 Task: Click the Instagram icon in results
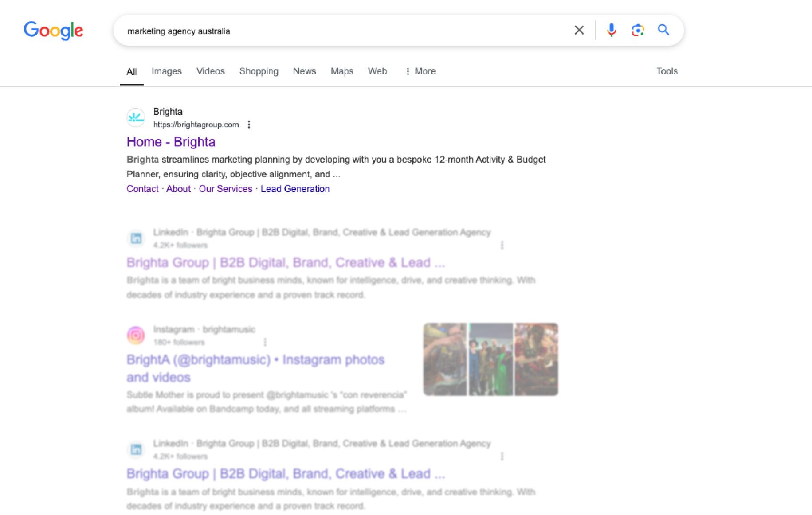[136, 335]
